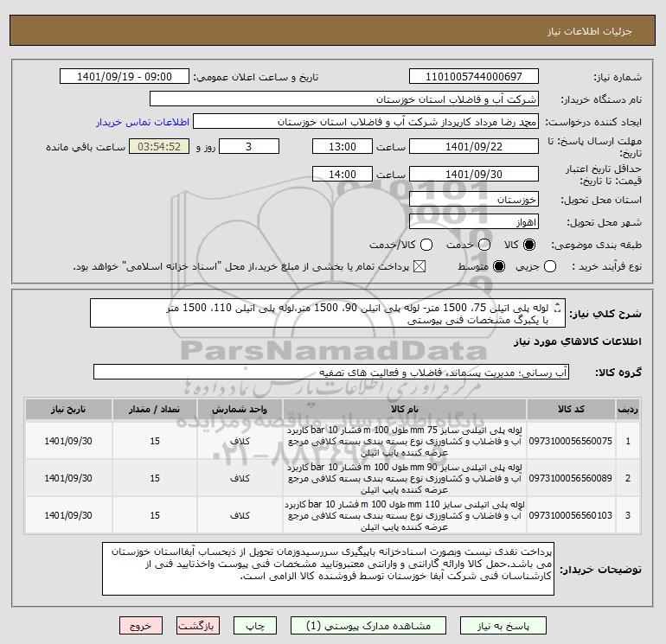Image resolution: width=666 pixels, height=644 pixels.
Task: Click product code 0973100056560089
Action: click(571, 478)
